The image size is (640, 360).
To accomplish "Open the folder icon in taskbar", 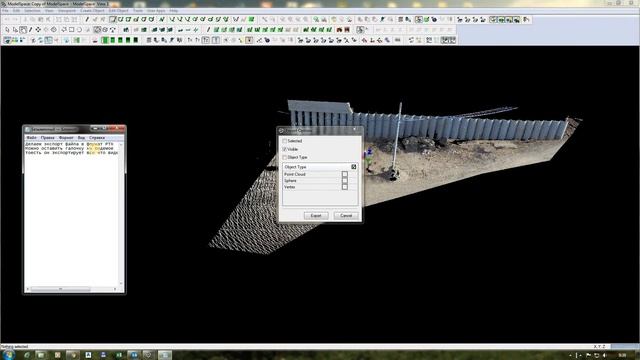I will (x=41, y=355).
